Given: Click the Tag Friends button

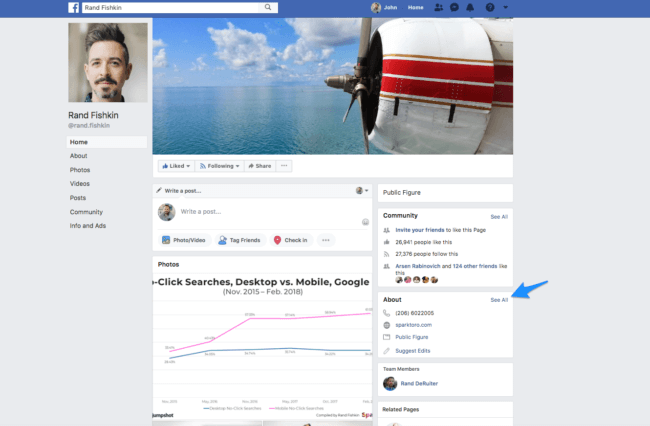Looking at the screenshot, I should 240,240.
